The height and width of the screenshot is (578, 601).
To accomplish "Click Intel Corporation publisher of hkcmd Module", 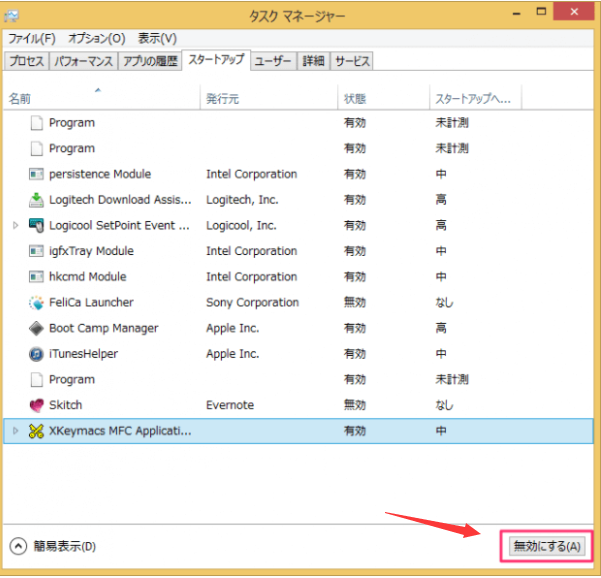I will (x=251, y=277).
